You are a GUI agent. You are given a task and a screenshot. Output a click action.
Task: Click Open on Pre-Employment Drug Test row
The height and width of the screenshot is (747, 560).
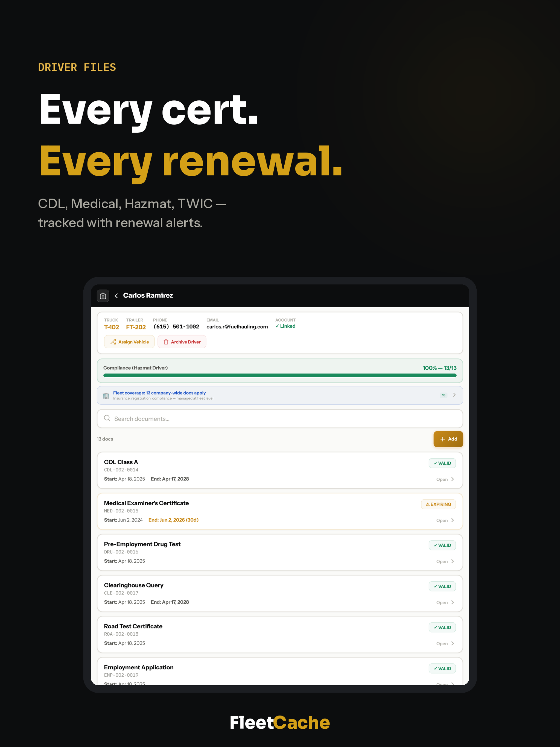pos(442,562)
